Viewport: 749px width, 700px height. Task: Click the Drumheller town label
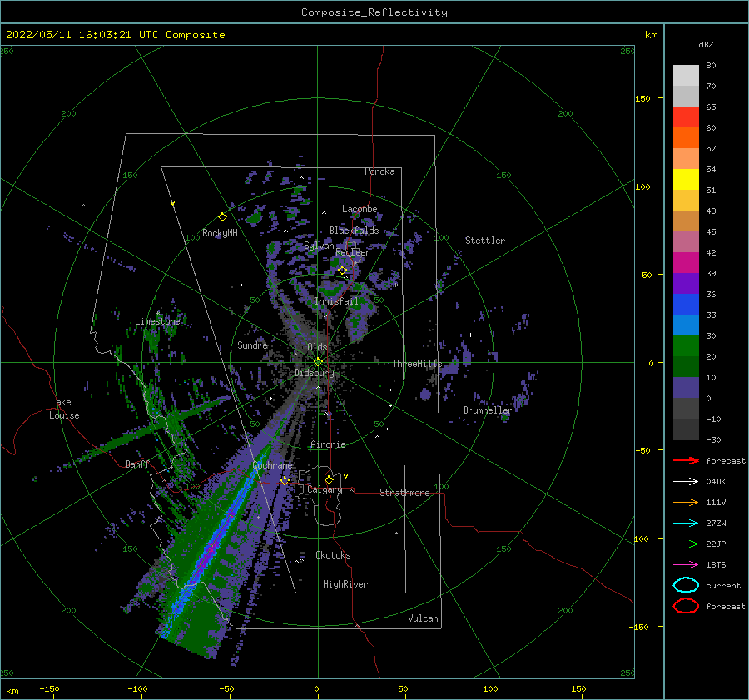[x=487, y=410]
